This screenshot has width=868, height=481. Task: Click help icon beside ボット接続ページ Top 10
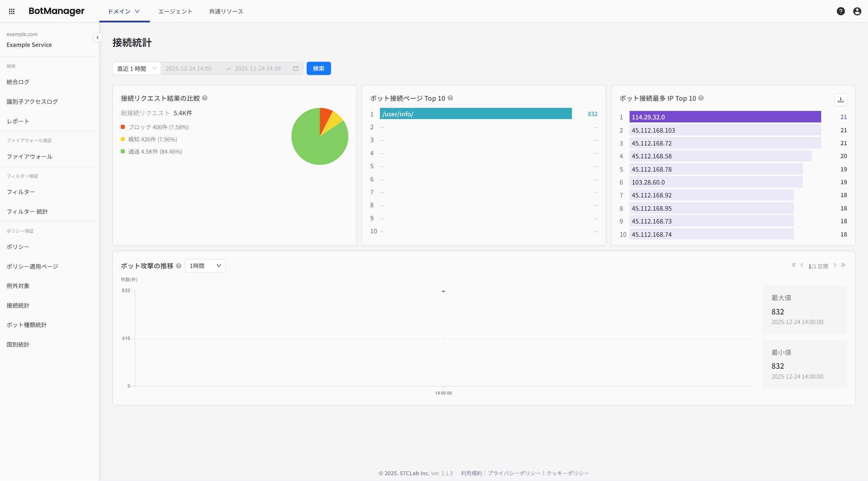coord(450,98)
